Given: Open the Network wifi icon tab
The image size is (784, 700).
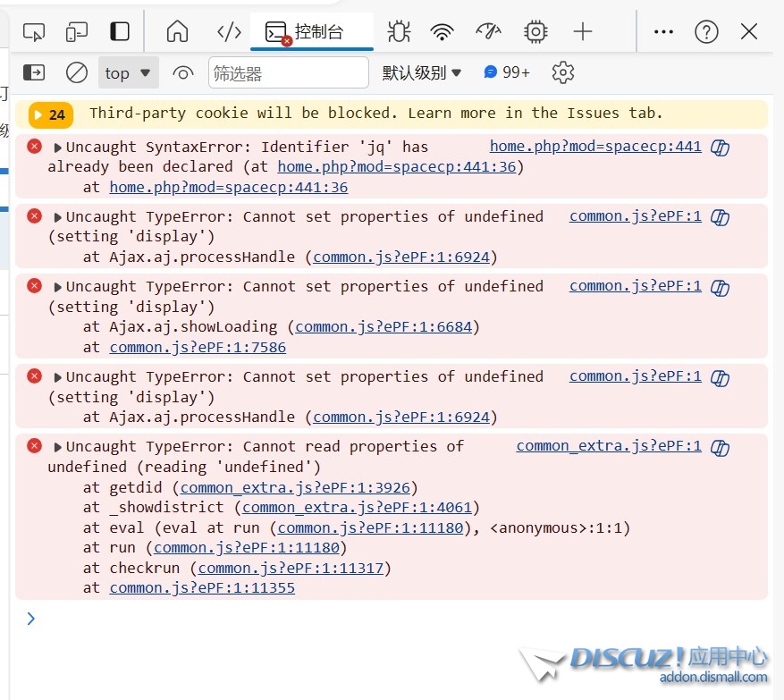Looking at the screenshot, I should click(x=442, y=32).
